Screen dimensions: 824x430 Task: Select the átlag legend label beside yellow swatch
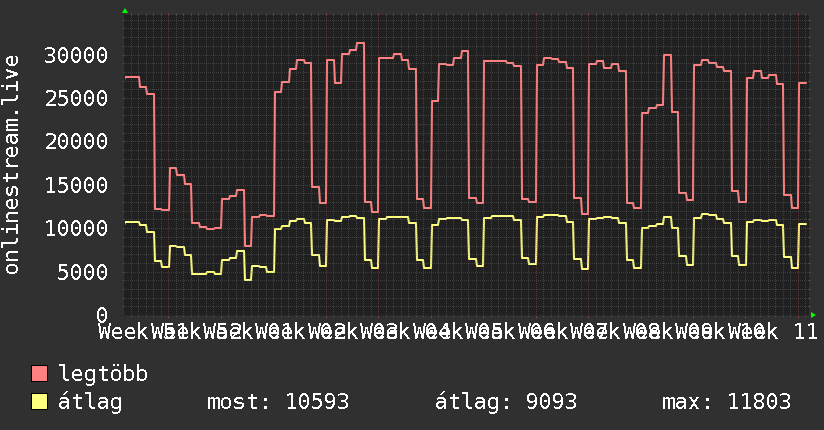90,402
